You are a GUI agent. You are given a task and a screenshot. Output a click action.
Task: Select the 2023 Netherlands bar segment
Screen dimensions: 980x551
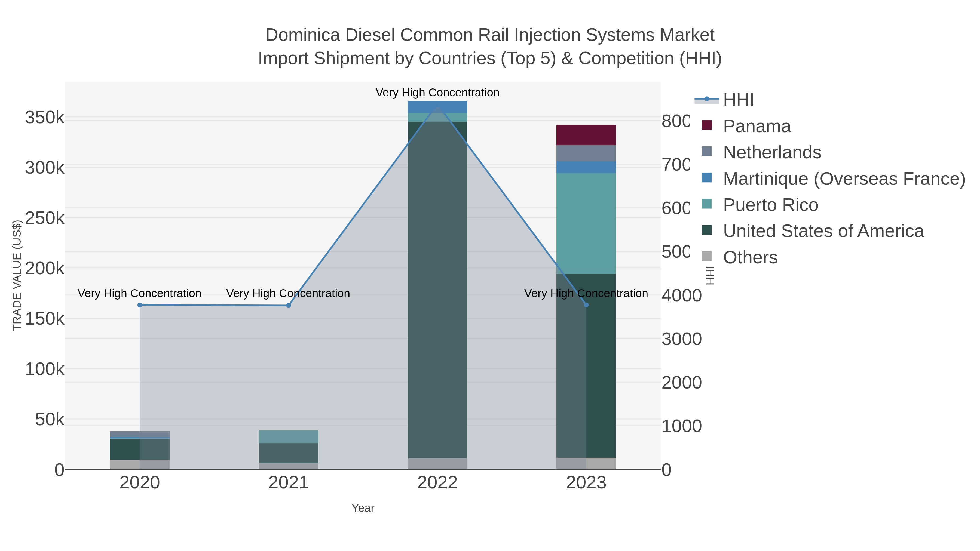coord(586,153)
